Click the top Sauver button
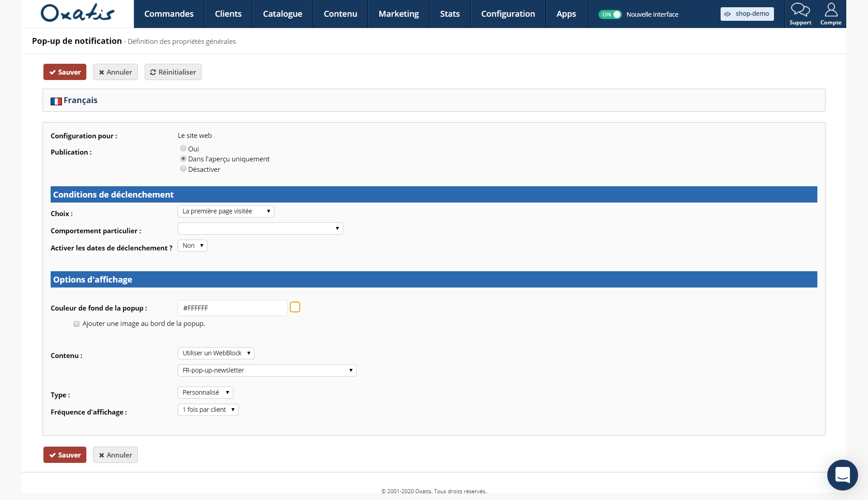 (65, 72)
